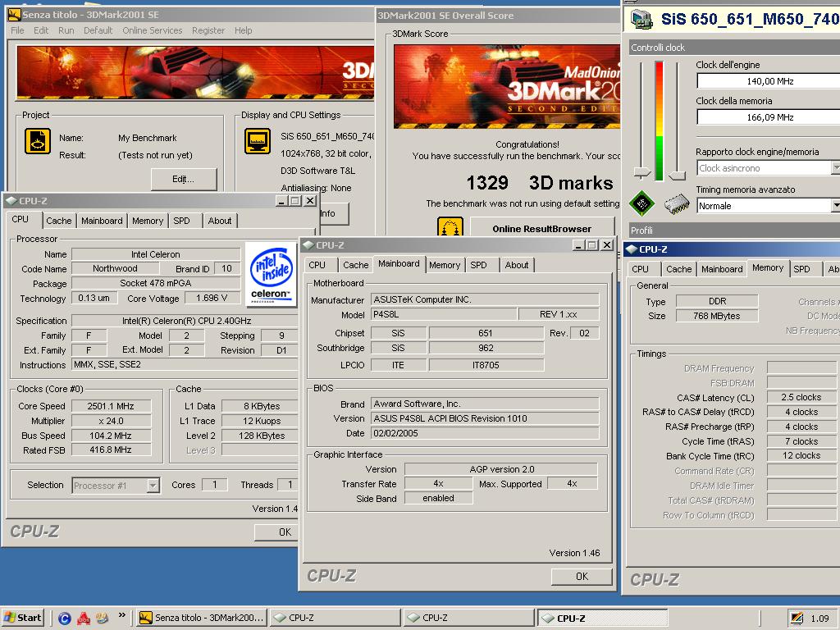Screen dimensions: 840x630
Task: Click the yellow Project icon in 3DMark
Action: click(x=38, y=141)
